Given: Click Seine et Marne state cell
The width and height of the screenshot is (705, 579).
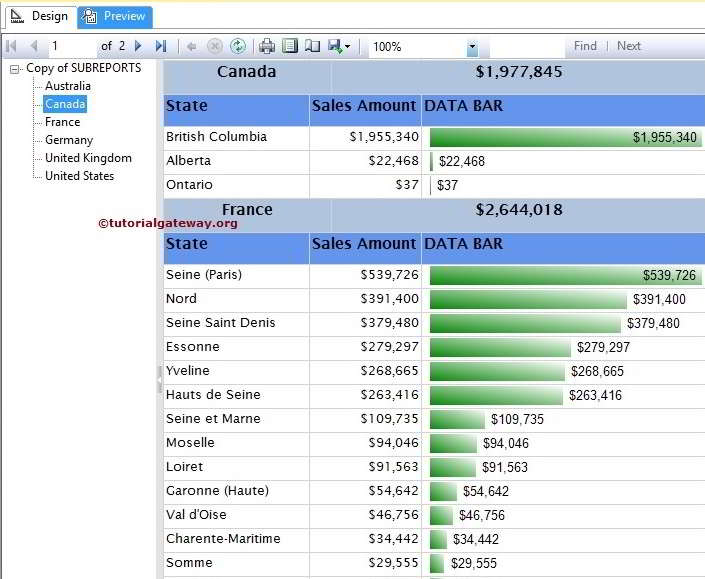Looking at the screenshot, I should point(236,419).
